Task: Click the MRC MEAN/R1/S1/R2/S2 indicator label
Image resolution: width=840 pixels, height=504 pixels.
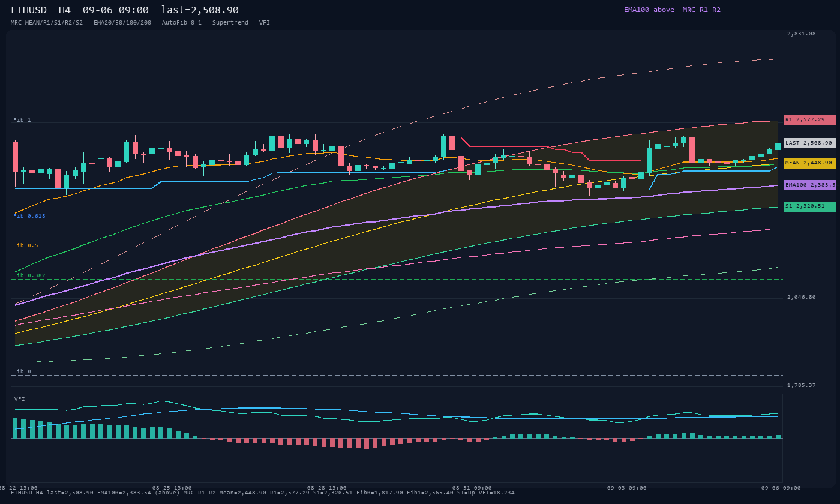Action: pos(47,22)
